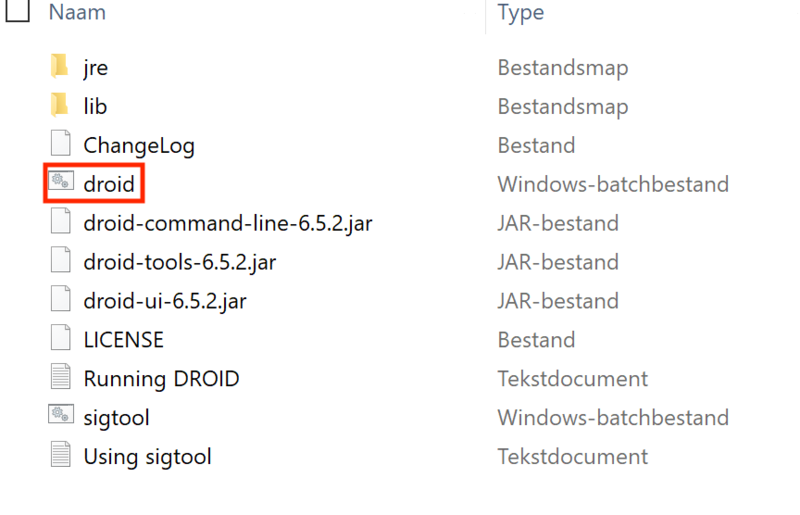Image resolution: width=800 pixels, height=515 pixels.
Task: Click the droid batch file gear icon
Action: click(x=60, y=183)
